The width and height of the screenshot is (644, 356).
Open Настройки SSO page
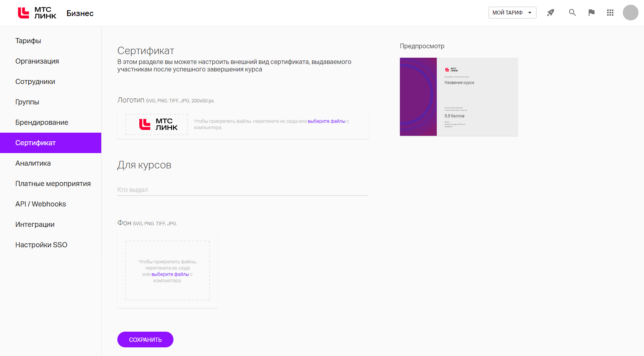click(x=41, y=245)
